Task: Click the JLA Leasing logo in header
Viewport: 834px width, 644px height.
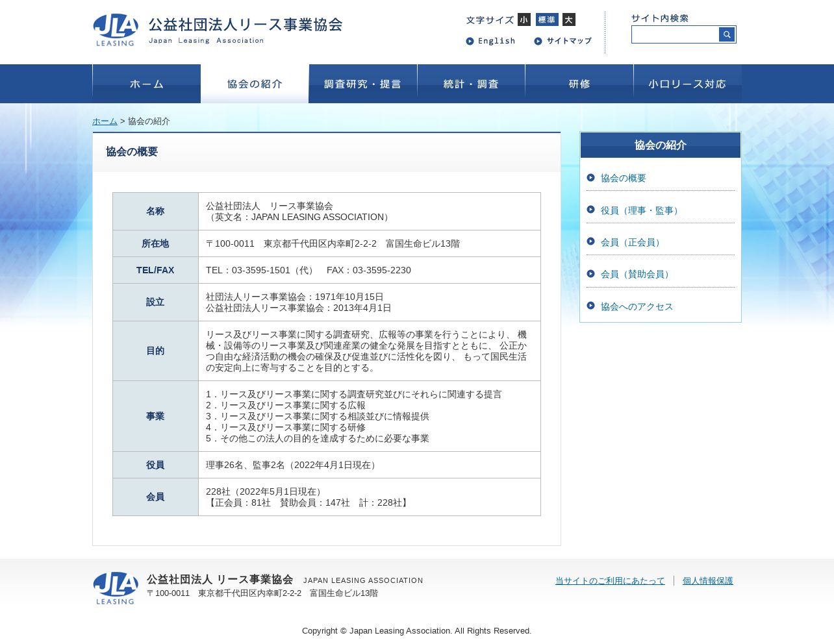Action: pyautogui.click(x=116, y=30)
